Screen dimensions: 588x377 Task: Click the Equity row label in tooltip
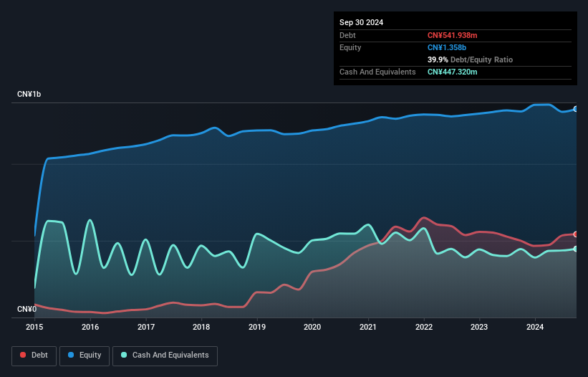click(x=350, y=47)
